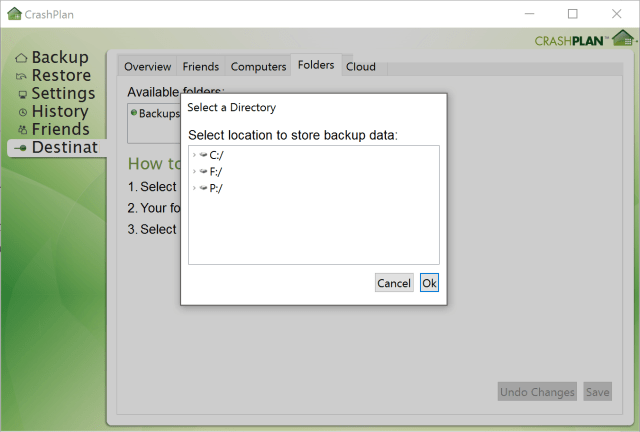This screenshot has width=640, height=432.
Task: Open the Computers tab
Action: click(258, 66)
